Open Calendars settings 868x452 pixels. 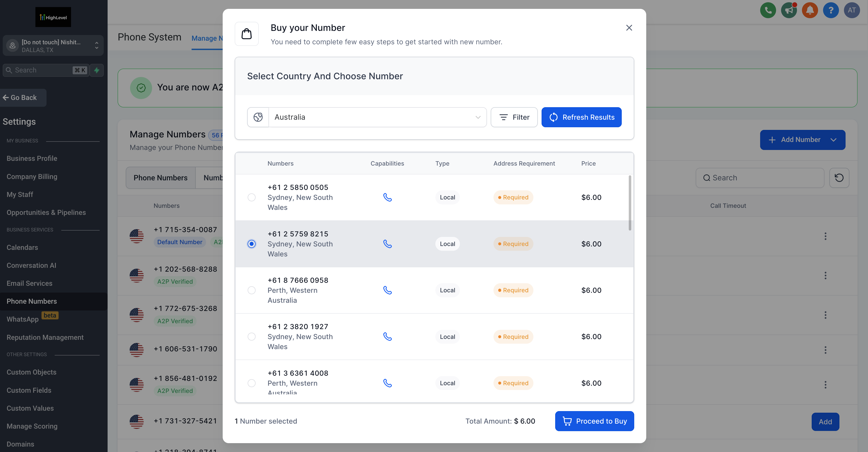22,247
